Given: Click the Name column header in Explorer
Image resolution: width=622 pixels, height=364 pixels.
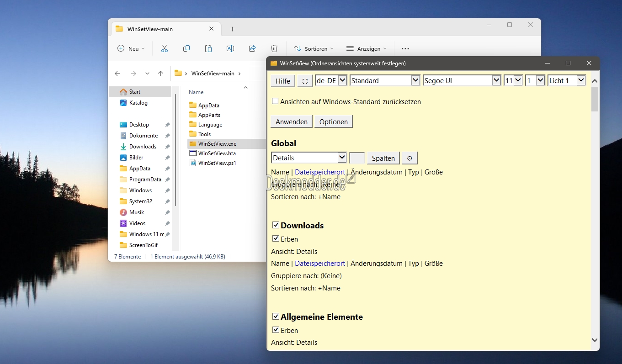Looking at the screenshot, I should pyautogui.click(x=196, y=92).
